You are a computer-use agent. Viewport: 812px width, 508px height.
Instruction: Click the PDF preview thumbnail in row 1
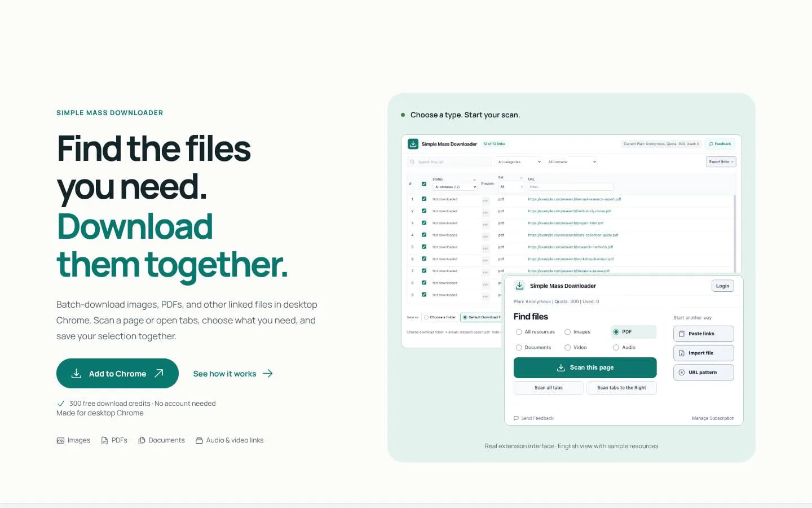[486, 200]
